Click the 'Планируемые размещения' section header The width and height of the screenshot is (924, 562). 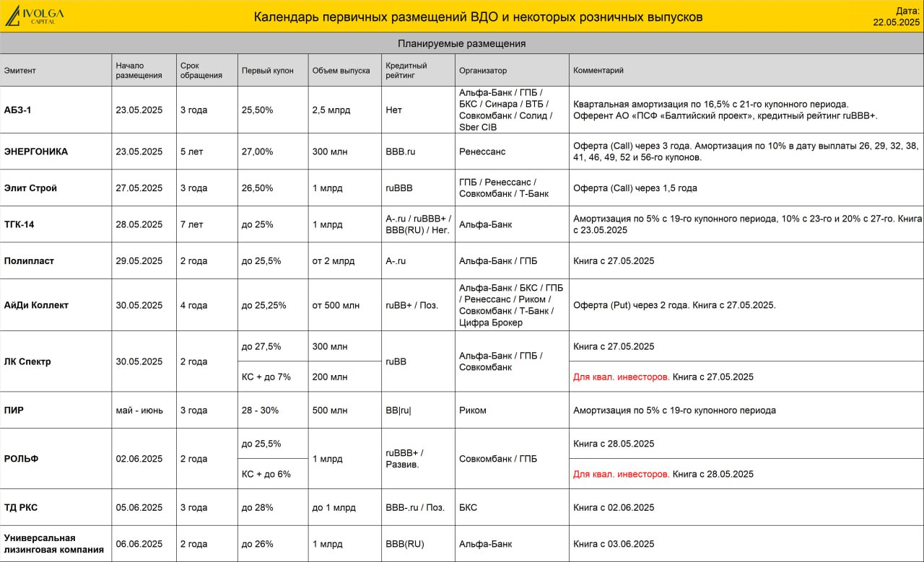coord(462,43)
